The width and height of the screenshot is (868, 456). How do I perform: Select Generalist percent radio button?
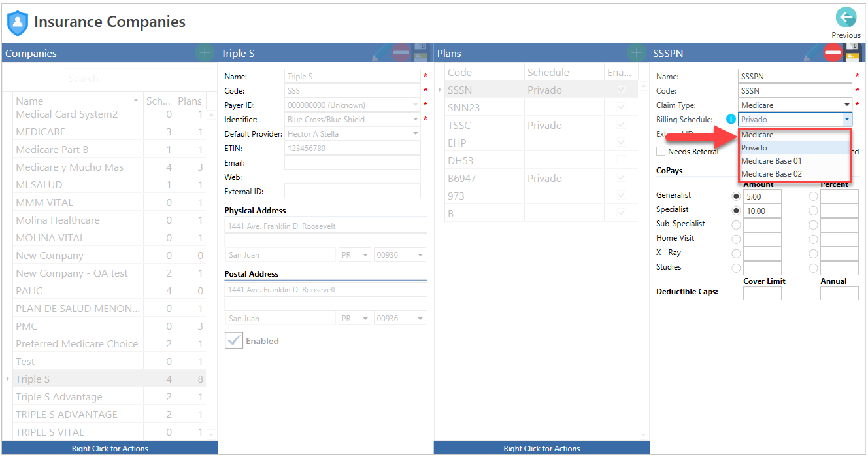pyautogui.click(x=814, y=196)
